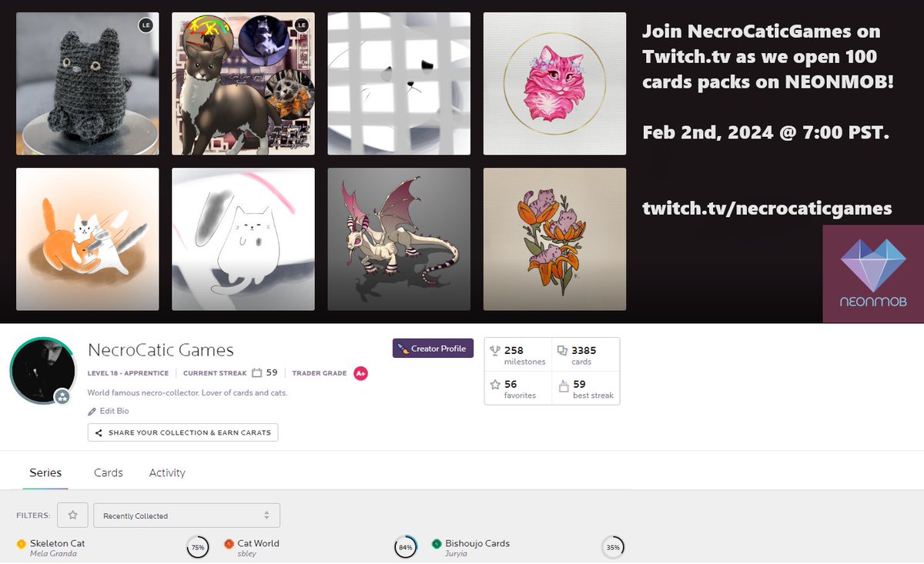The width and height of the screenshot is (924, 564).
Task: Click the Mela Granda creator name
Action: pyautogui.click(x=53, y=553)
